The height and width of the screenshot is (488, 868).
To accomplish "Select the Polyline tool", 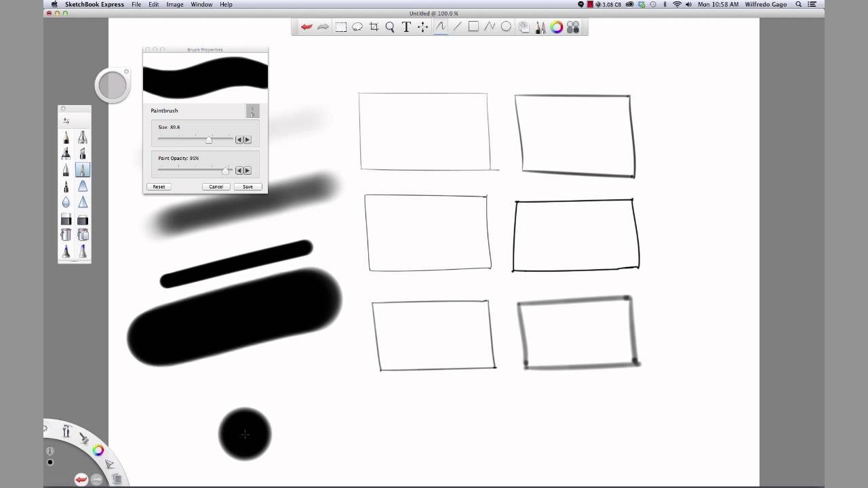I will pos(490,27).
